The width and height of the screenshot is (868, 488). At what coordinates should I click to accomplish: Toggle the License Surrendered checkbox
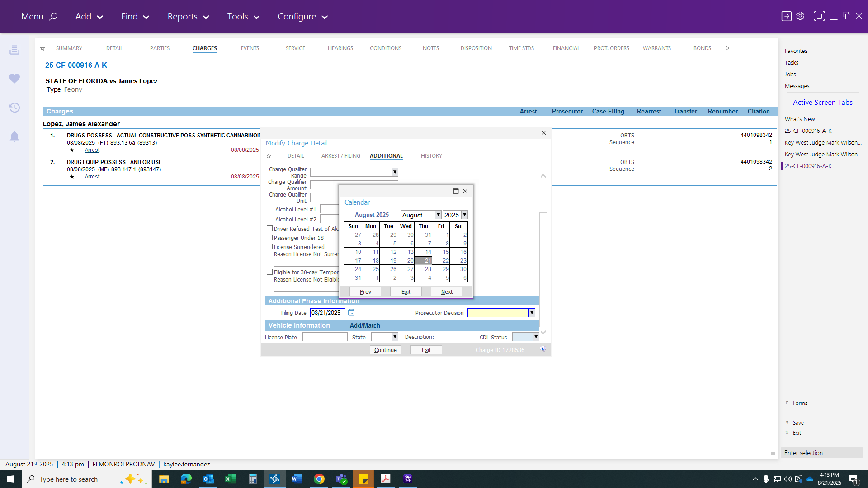coord(270,247)
